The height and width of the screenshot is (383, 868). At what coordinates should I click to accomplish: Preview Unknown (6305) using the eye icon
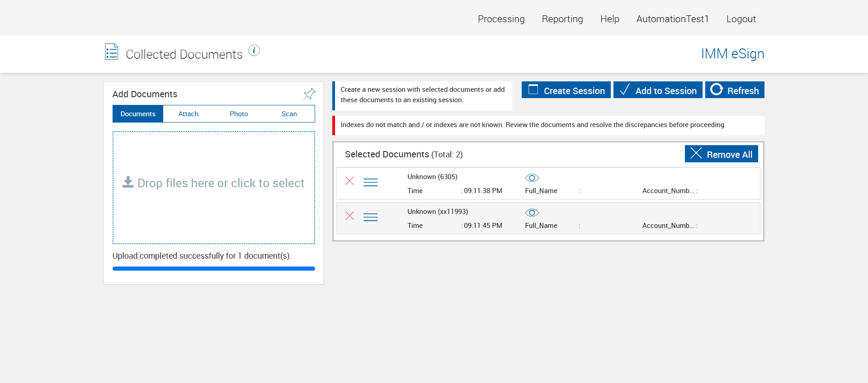pyautogui.click(x=532, y=178)
